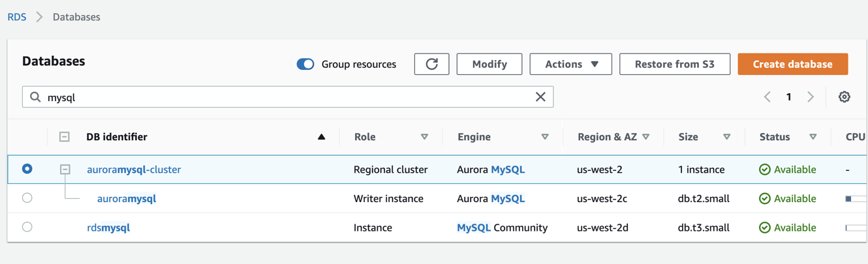
Task: Click the db.t3.small size cell
Action: point(704,227)
